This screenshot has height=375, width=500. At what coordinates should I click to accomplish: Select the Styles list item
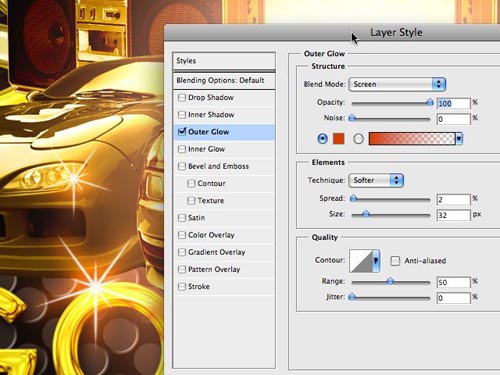(224, 61)
